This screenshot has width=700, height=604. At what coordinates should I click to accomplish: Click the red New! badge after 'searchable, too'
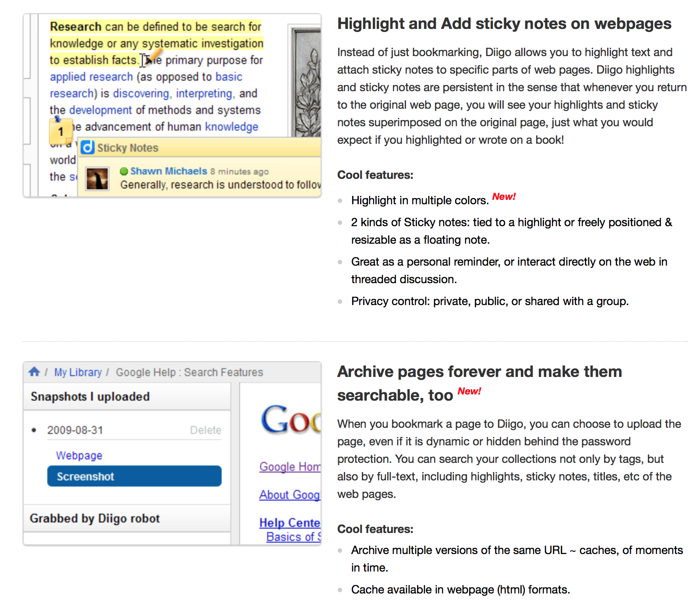click(469, 391)
